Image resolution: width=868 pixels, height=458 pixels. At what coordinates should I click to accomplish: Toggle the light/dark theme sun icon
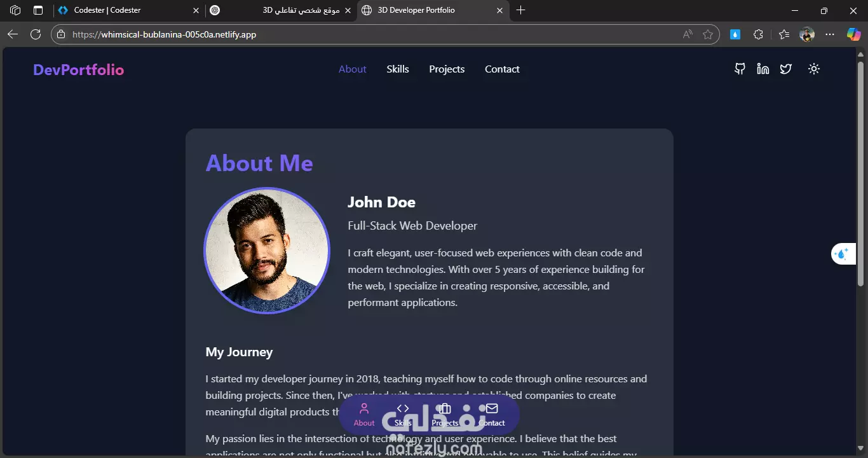point(814,69)
